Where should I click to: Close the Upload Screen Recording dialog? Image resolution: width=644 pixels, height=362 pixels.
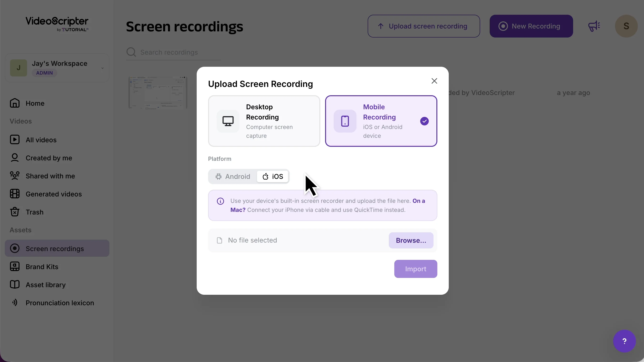pos(434,81)
